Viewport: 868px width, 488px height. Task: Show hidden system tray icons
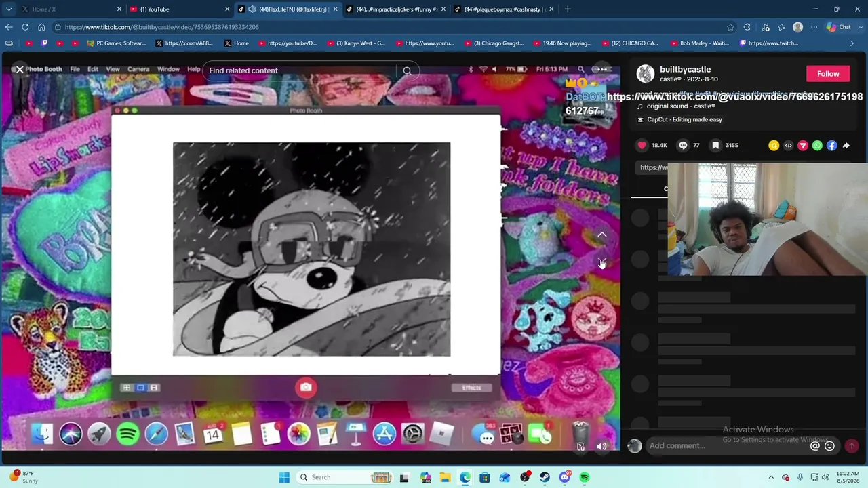pyautogui.click(x=771, y=477)
